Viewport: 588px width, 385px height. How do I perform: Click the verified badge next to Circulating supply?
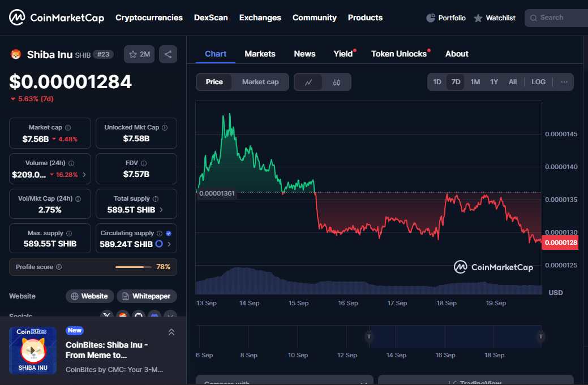coord(169,233)
